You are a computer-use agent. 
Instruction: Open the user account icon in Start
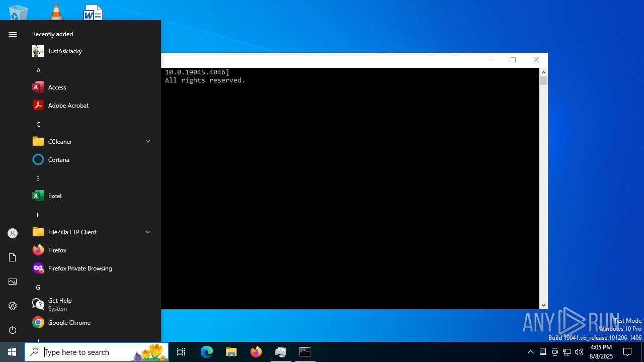pos(13,233)
